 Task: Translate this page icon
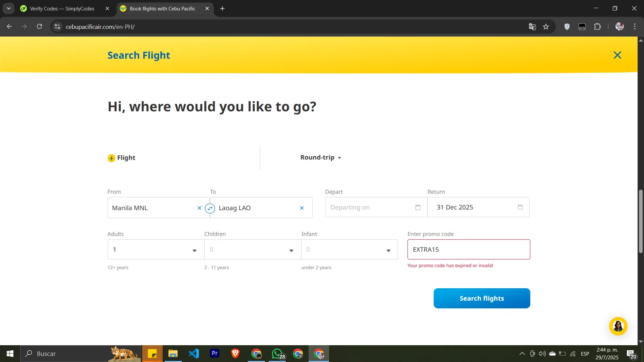532,27
